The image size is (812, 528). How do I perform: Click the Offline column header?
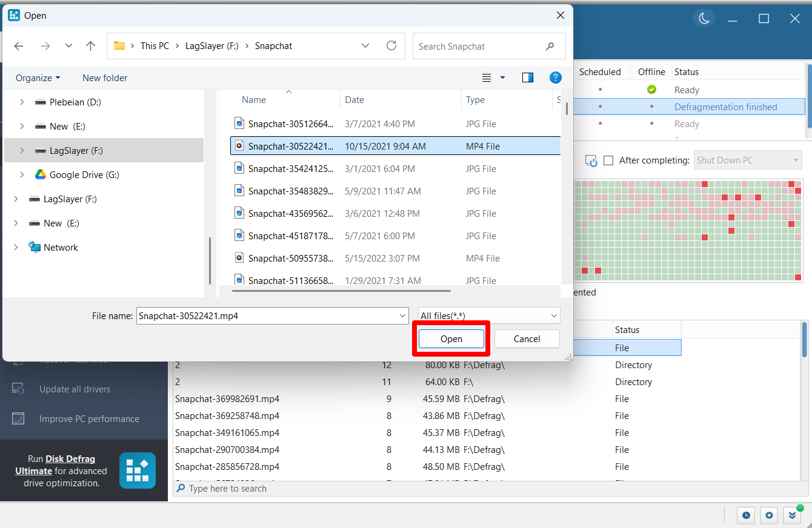tap(651, 72)
